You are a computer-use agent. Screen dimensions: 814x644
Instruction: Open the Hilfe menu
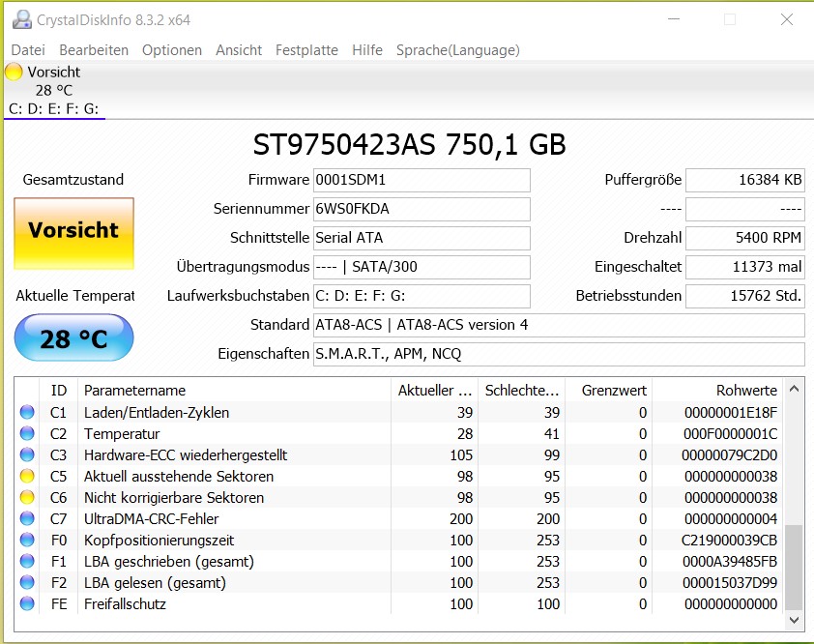pyautogui.click(x=367, y=50)
